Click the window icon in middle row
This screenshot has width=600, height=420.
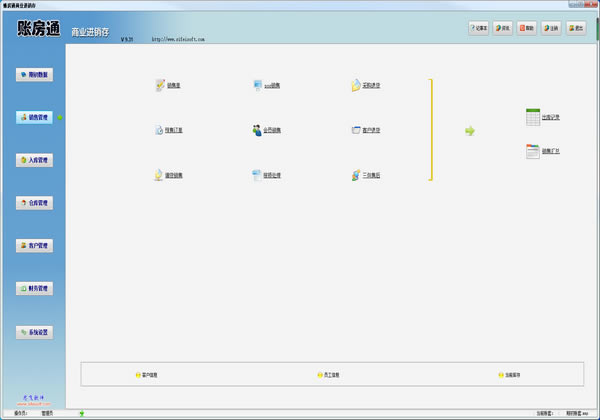pyautogui.click(x=356, y=130)
